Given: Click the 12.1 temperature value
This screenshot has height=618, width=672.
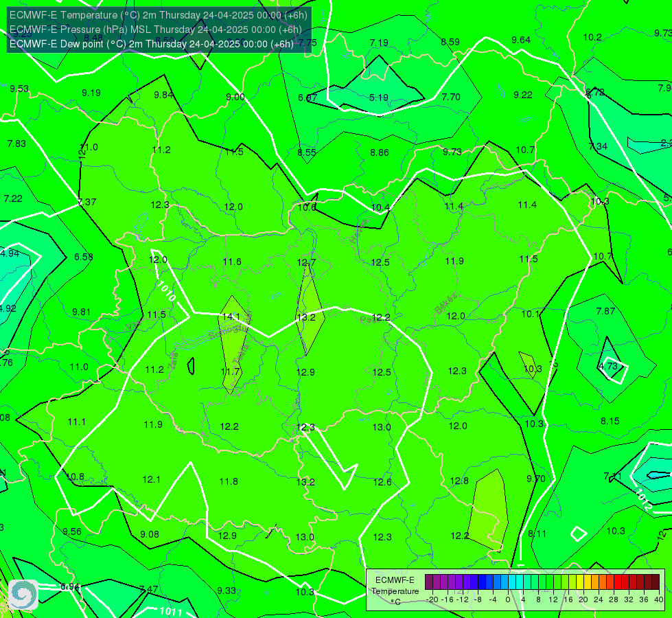Looking at the screenshot, I should [x=151, y=479].
